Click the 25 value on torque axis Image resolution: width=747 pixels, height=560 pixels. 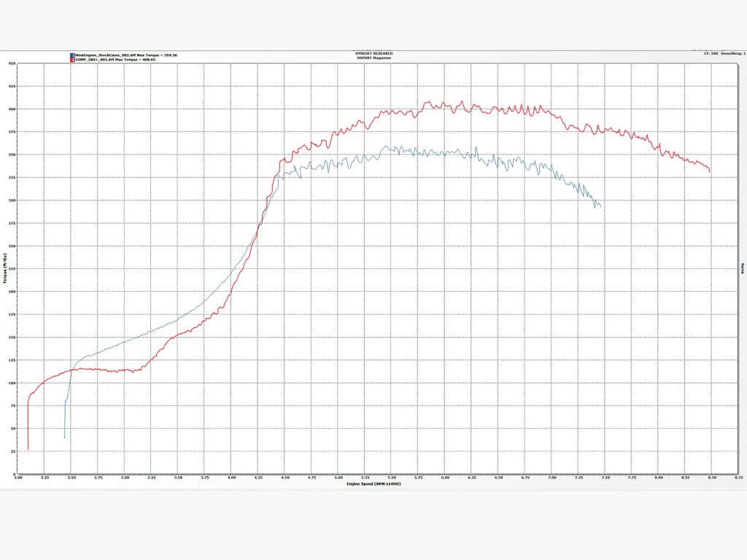[x=13, y=451]
